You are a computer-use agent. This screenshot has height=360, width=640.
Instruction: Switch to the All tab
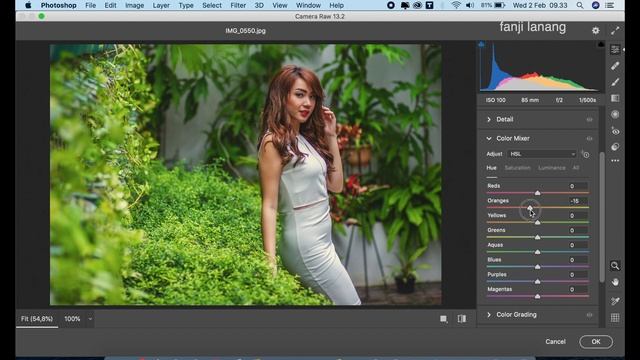click(x=576, y=168)
